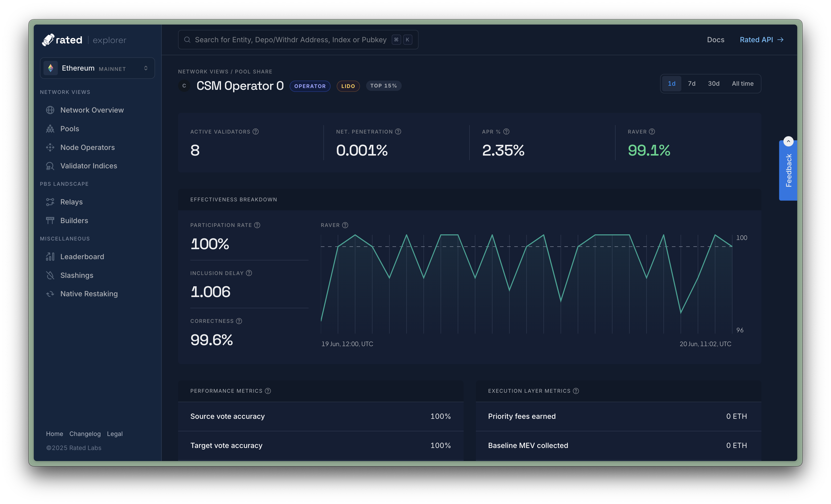The image size is (831, 504).
Task: Click the 99.1% RAVER value
Action: [649, 150]
